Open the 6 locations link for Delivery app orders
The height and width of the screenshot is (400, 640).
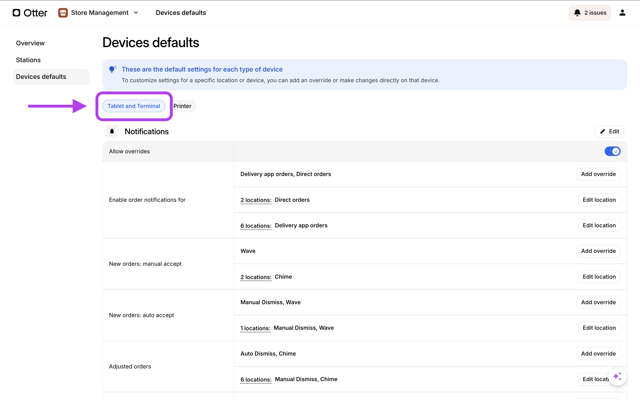[x=256, y=226]
